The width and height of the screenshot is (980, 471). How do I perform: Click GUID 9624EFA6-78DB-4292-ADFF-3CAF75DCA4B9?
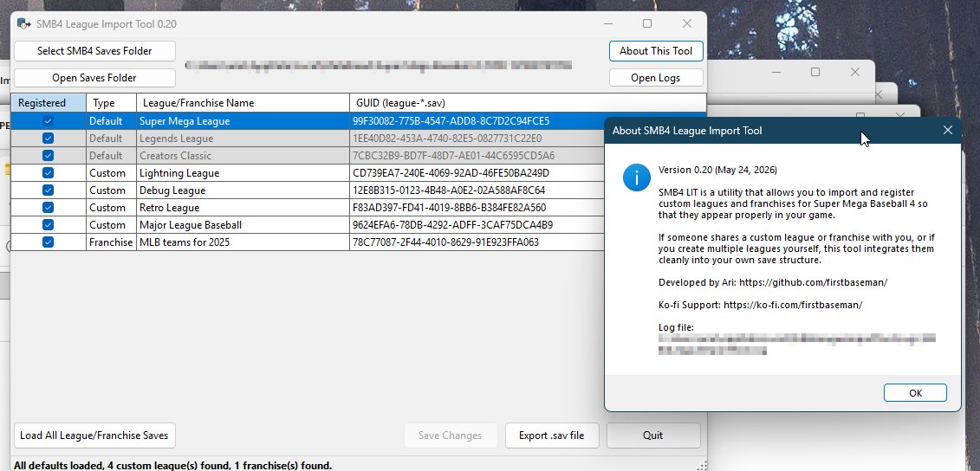pos(452,225)
